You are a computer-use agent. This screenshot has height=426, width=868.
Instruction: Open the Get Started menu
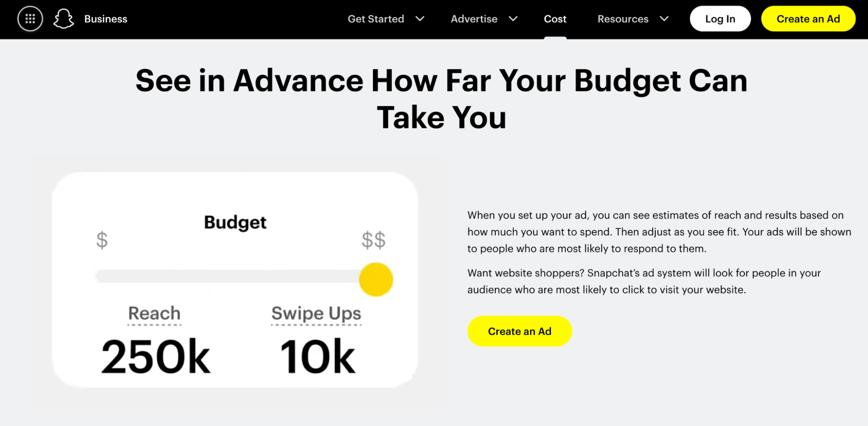click(x=376, y=19)
